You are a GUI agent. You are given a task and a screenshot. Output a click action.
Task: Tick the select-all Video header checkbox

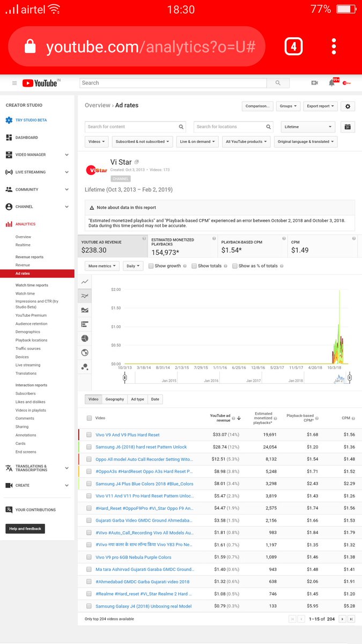[89, 418]
